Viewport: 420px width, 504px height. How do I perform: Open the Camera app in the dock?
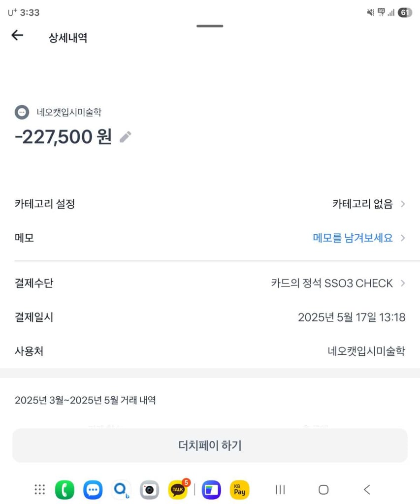[x=150, y=490]
